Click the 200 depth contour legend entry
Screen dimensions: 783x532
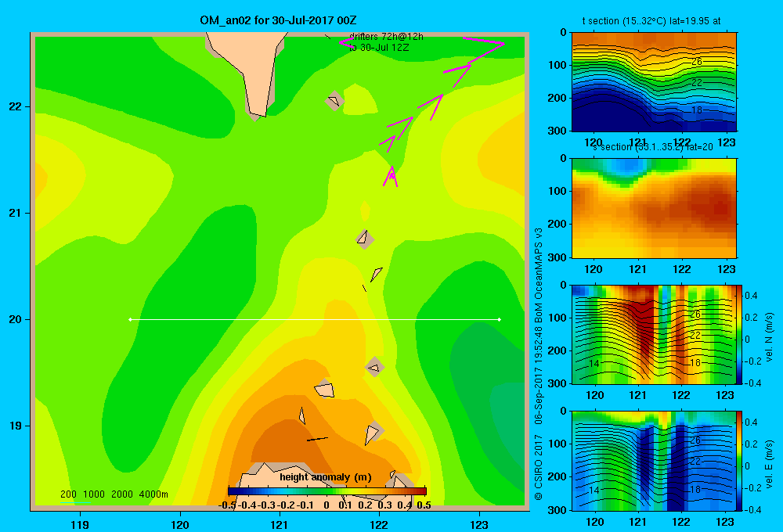[x=68, y=494]
